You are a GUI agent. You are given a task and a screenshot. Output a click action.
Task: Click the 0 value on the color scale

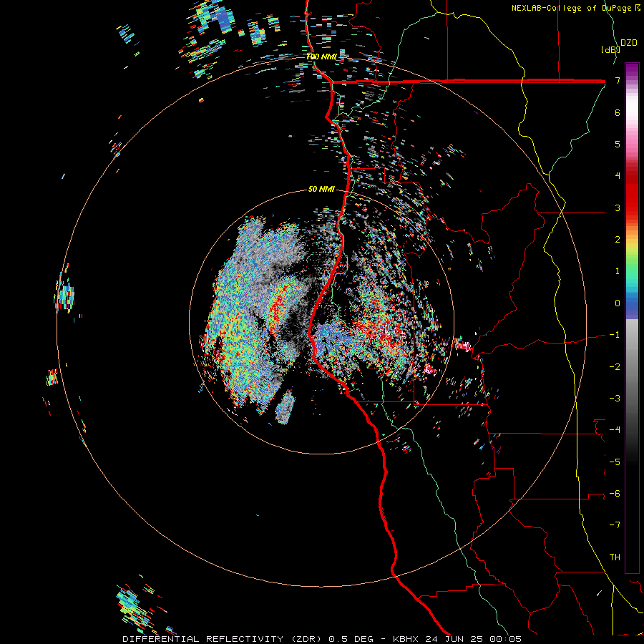[618, 303]
